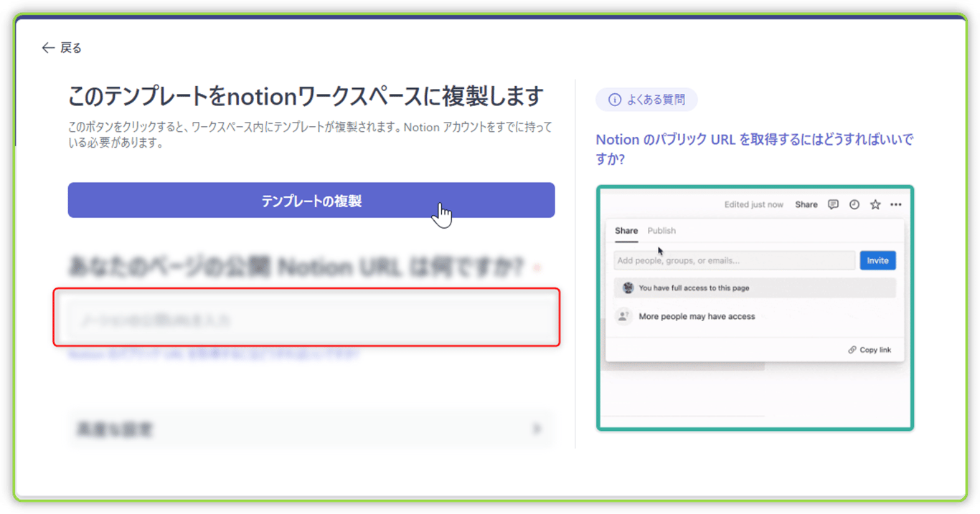
Task: Open the comments icon in the Notion top bar
Action: point(833,204)
